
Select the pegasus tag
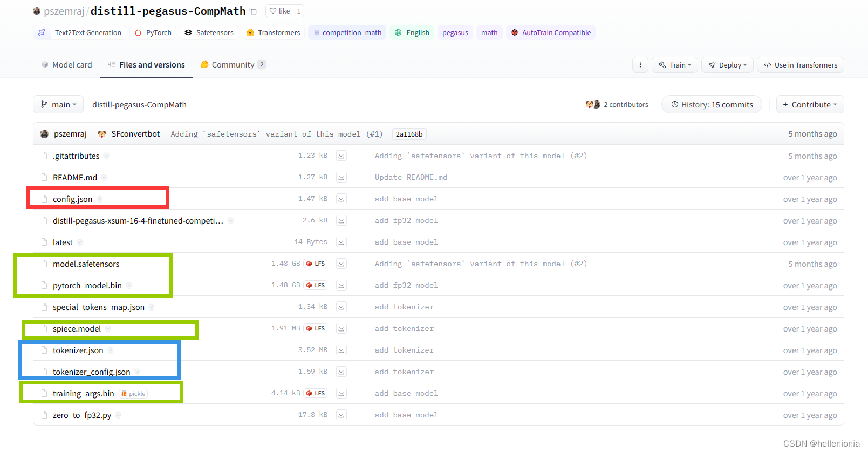coord(455,32)
